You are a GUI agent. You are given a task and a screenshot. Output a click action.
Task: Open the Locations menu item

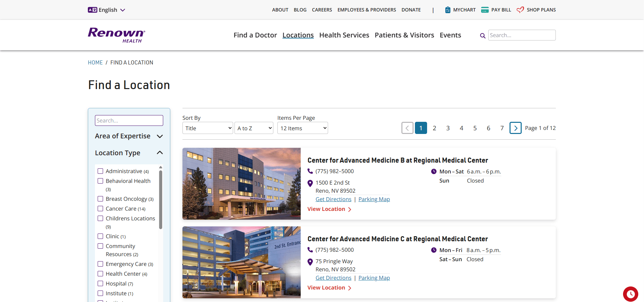(x=298, y=35)
